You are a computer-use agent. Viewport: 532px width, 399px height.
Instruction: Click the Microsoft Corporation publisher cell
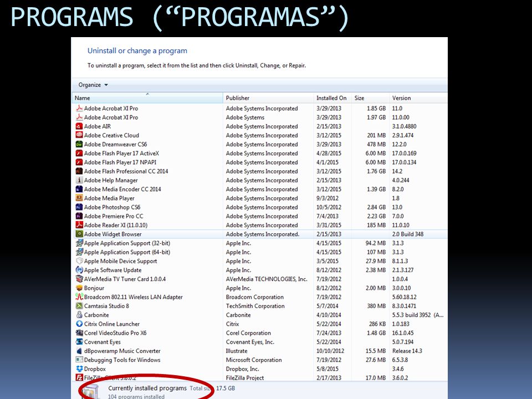(254, 360)
